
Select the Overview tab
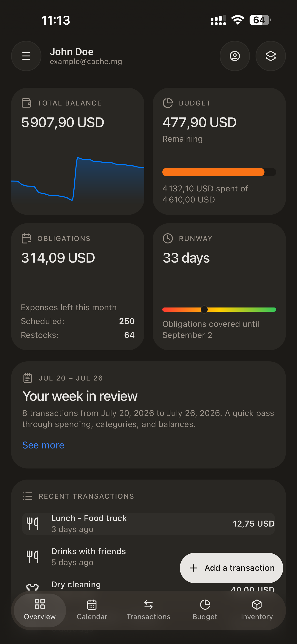(40, 610)
